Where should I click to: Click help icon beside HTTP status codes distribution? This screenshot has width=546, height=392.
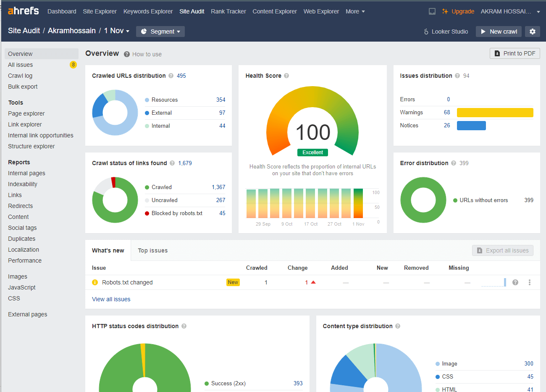tap(184, 326)
